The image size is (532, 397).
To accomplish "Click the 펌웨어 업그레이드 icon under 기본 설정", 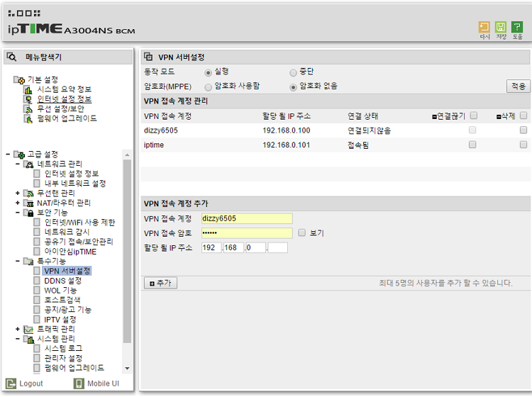I will pyautogui.click(x=28, y=119).
